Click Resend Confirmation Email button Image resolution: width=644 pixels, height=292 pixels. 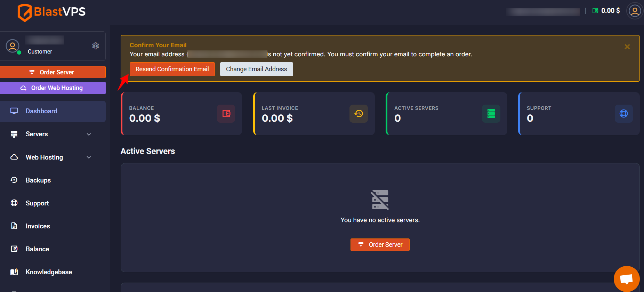click(x=172, y=69)
